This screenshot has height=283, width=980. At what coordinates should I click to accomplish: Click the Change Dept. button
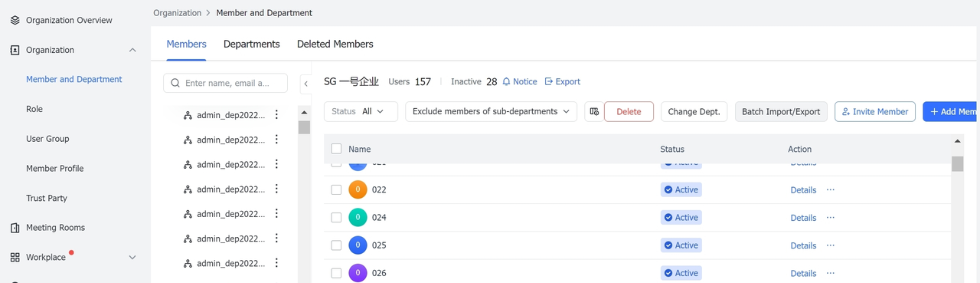click(x=694, y=111)
